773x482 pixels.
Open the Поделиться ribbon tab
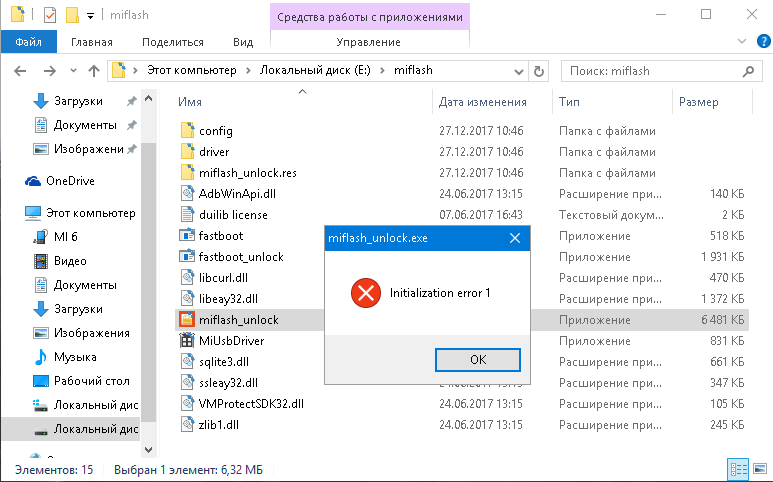[172, 42]
